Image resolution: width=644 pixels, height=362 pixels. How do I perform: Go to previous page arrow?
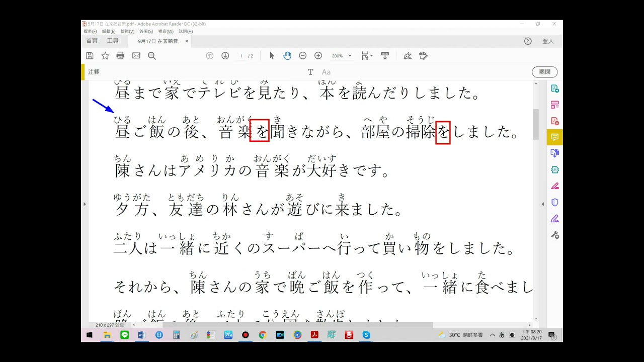click(210, 56)
